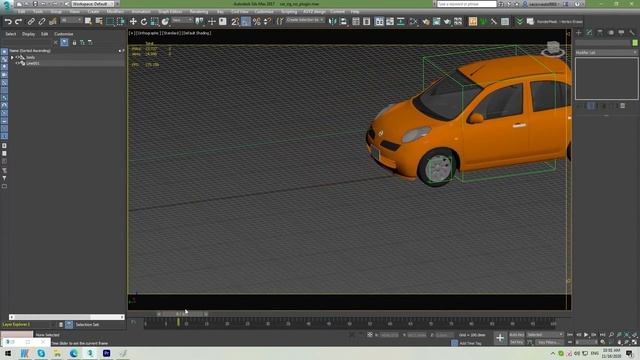The width and height of the screenshot is (640, 360).
Task: Click the Auto Key button
Action: (x=517, y=335)
